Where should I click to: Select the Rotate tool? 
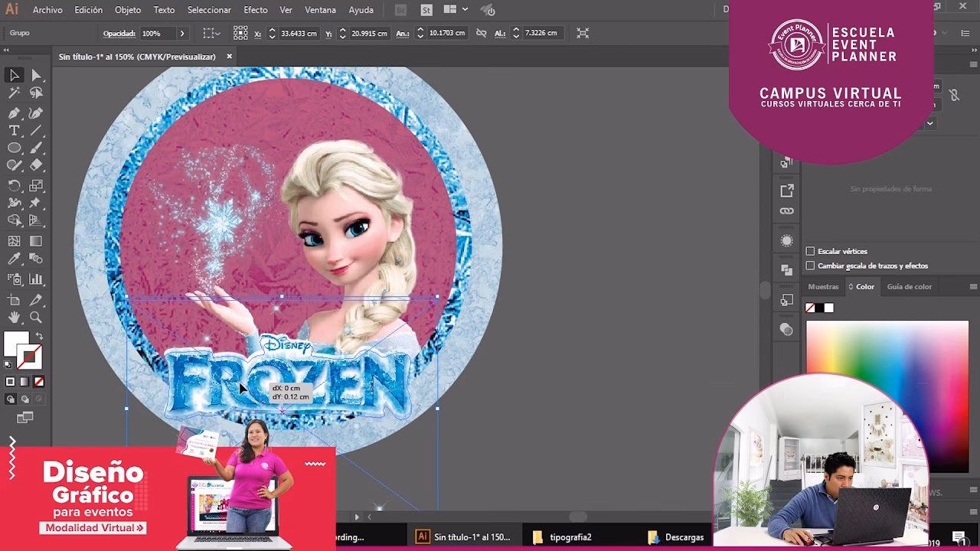pyautogui.click(x=15, y=186)
